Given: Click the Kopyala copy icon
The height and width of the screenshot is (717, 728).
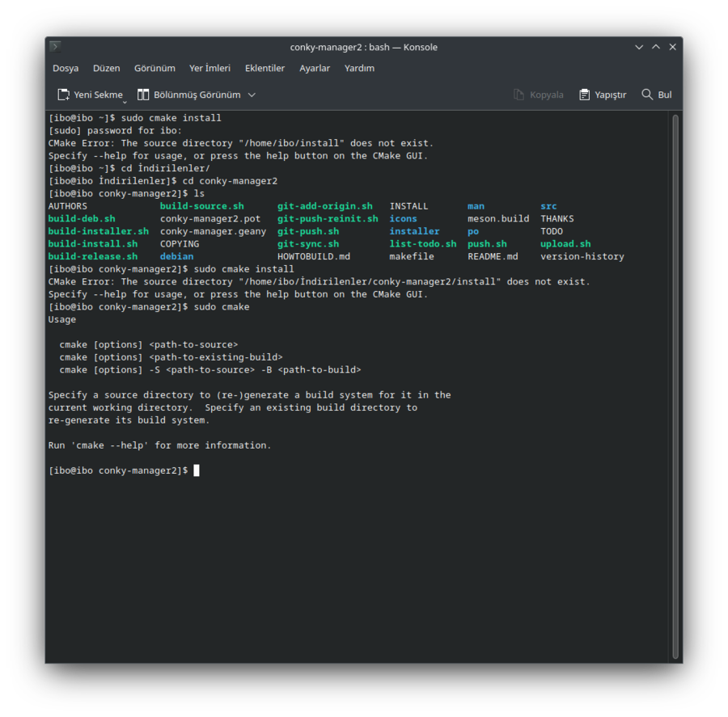Looking at the screenshot, I should point(518,95).
